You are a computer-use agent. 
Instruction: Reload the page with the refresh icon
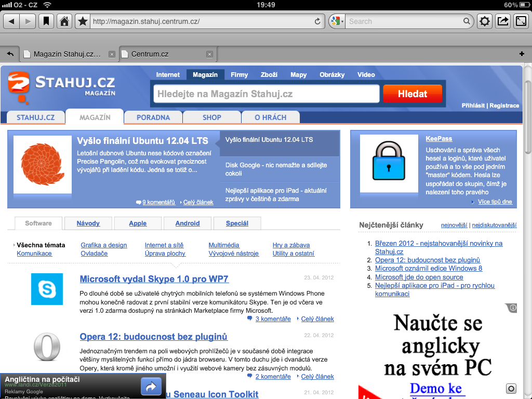317,21
